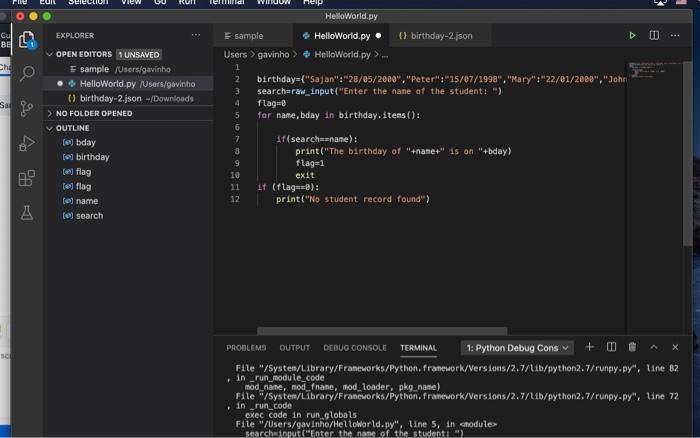Screen dimensions: 700x438
Task: Click the exit statement on line 10
Action: click(305, 175)
